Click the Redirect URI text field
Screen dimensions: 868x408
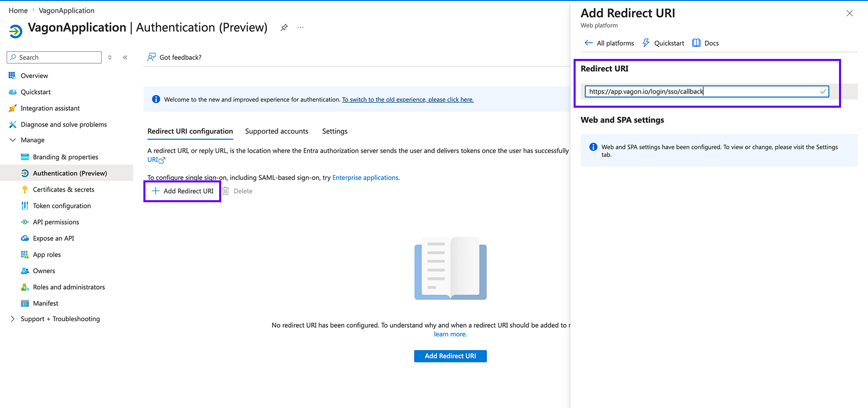pyautogui.click(x=707, y=91)
